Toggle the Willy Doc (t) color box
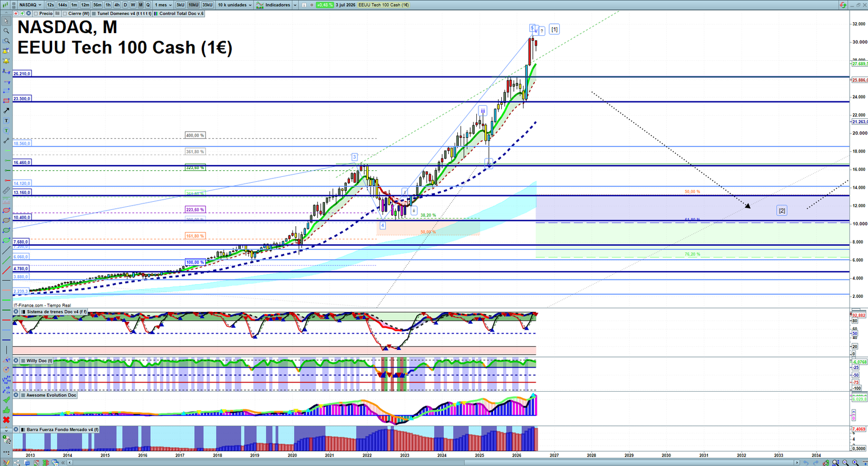This screenshot has height=466, width=868. 23,360
